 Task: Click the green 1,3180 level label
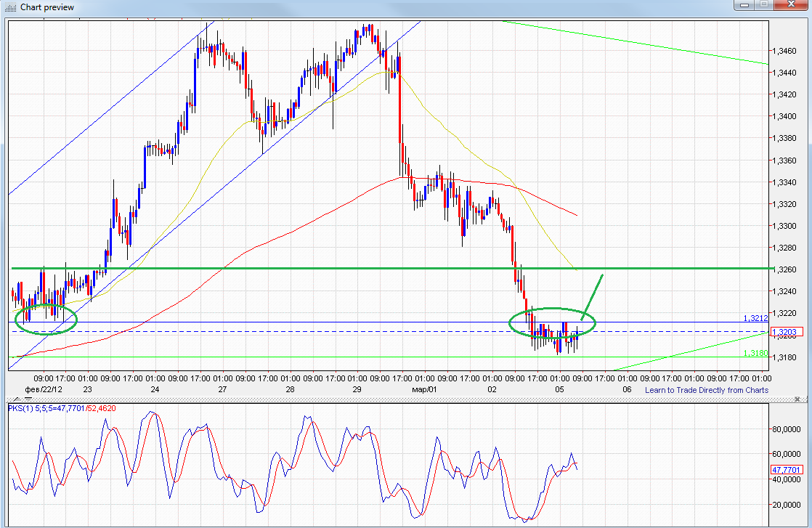pos(755,353)
